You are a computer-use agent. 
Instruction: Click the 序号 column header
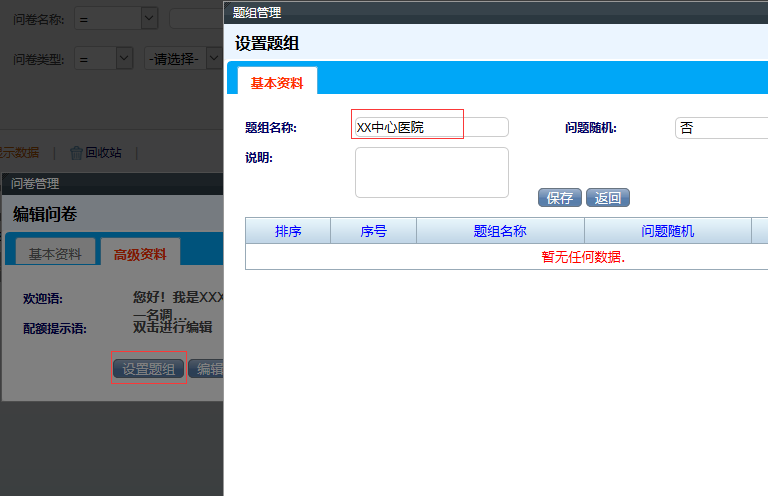(373, 231)
